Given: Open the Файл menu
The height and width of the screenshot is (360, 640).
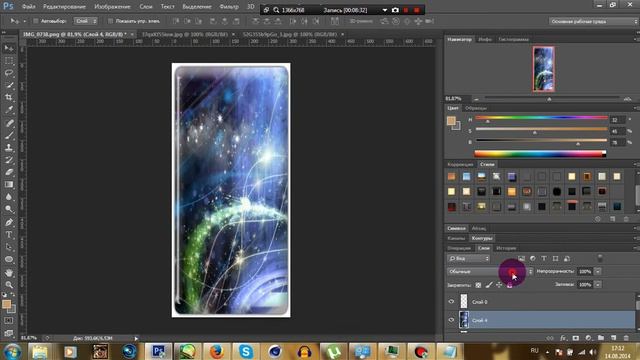Looking at the screenshot, I should click(29, 7).
